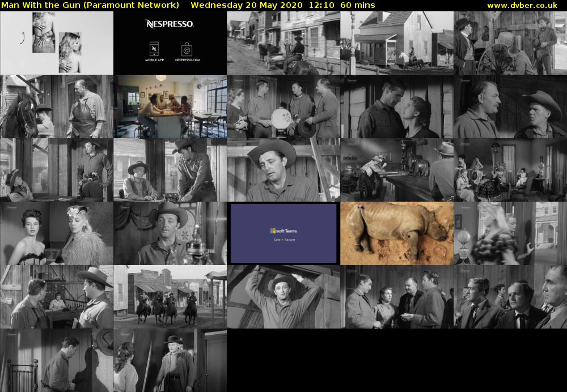Open the frame of holstered gunman standing by seated man
Viewport: 567px width, 392px height.
(57, 170)
